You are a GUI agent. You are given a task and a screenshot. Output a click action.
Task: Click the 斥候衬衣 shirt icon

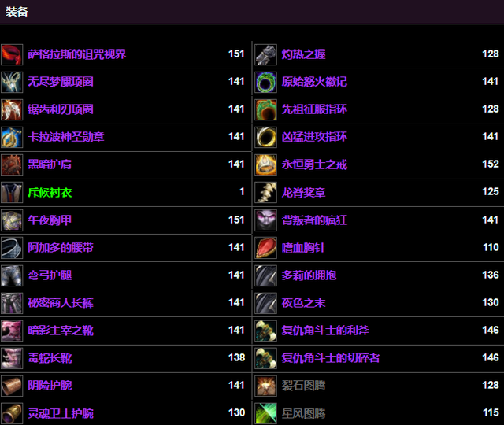[12, 192]
